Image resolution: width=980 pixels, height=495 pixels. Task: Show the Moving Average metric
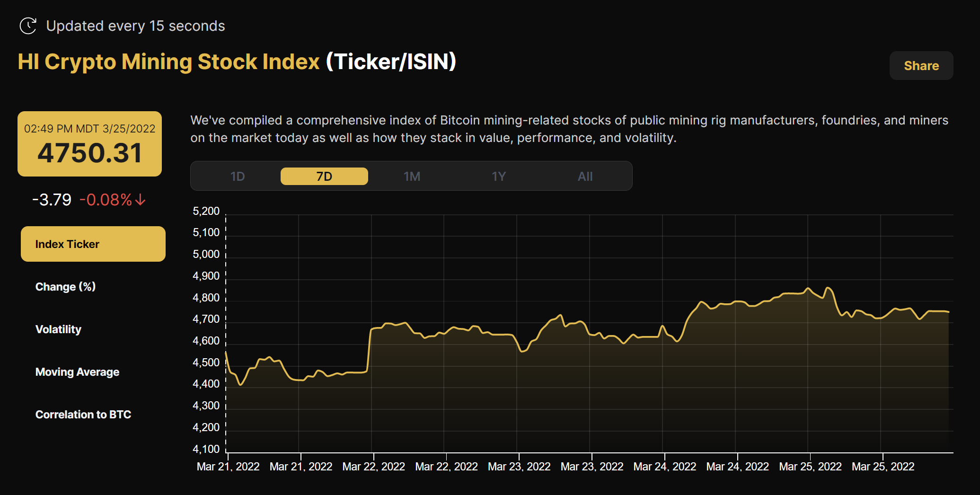(x=77, y=371)
